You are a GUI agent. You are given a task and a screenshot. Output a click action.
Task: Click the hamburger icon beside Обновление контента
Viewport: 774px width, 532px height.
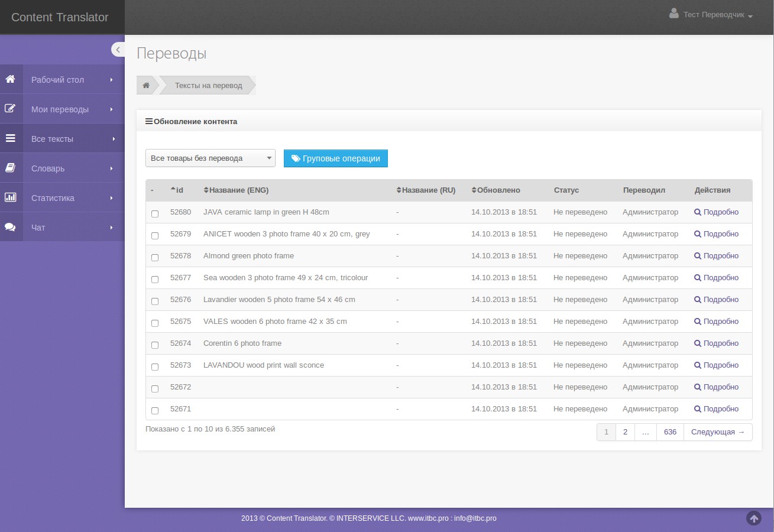pyautogui.click(x=148, y=121)
